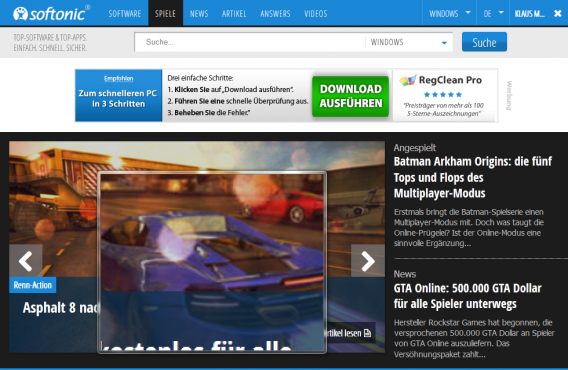This screenshot has width=568, height=370.
Task: Expand the DE language dropdown
Action: click(493, 13)
